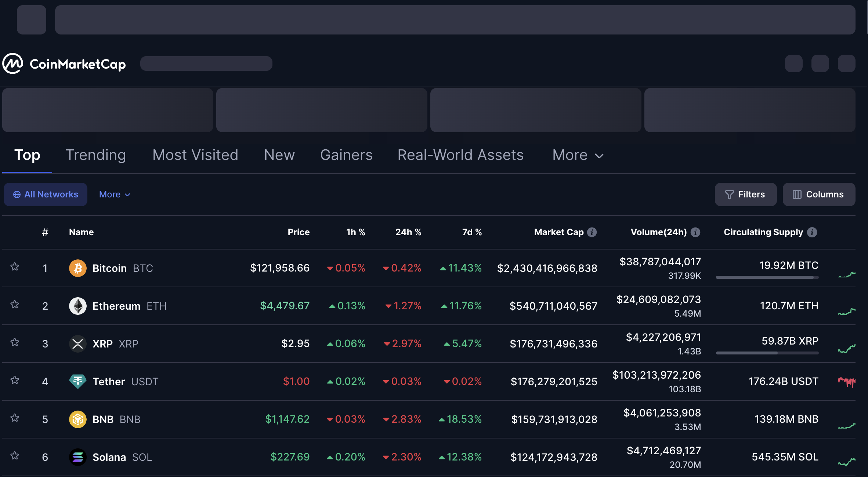Open the Market Cap info icon
Viewport: 868px width, 477px height.
[x=592, y=232]
